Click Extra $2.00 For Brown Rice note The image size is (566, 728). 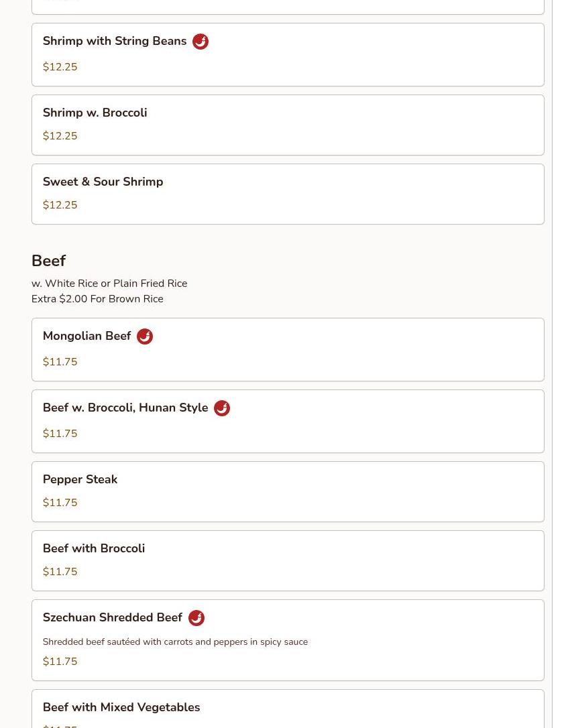tap(97, 299)
